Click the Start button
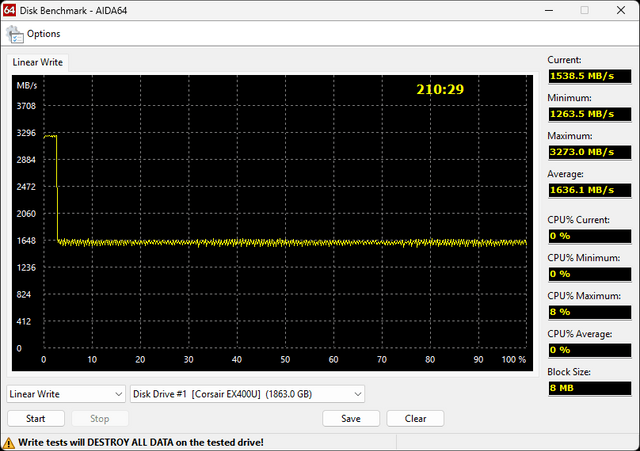This screenshot has width=640, height=451. point(36,418)
